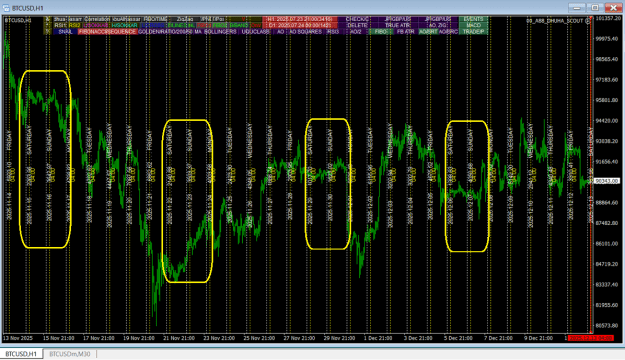Click the 101357.20 price axis value

point(607,18)
